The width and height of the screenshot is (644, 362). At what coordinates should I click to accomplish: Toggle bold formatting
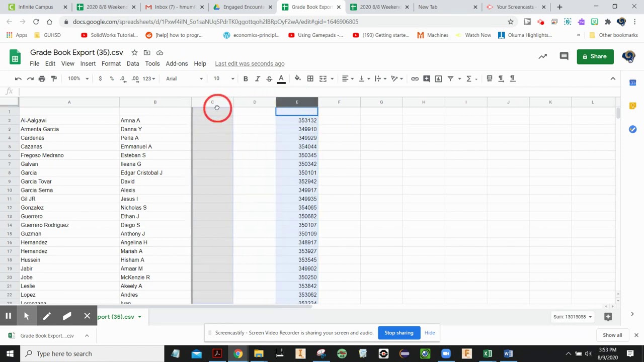point(246,78)
